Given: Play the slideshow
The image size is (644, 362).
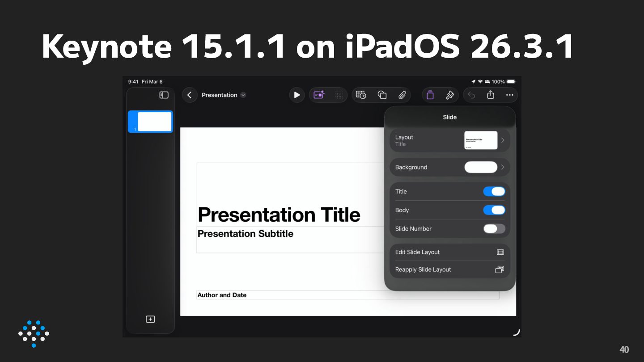Looking at the screenshot, I should [297, 95].
